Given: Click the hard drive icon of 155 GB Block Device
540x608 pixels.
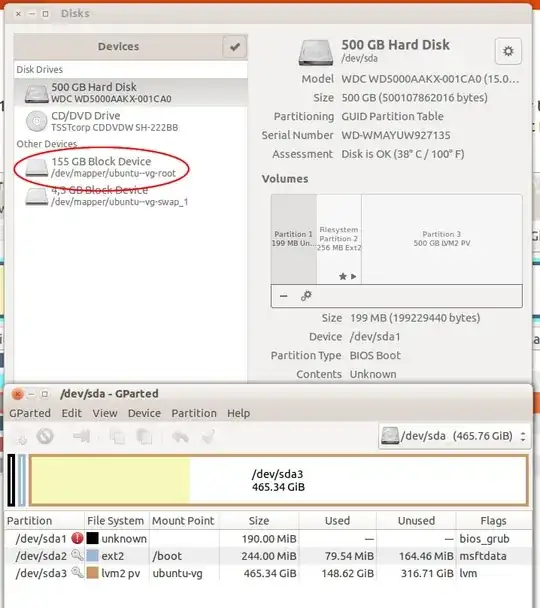Looking at the screenshot, I should coord(36,168).
